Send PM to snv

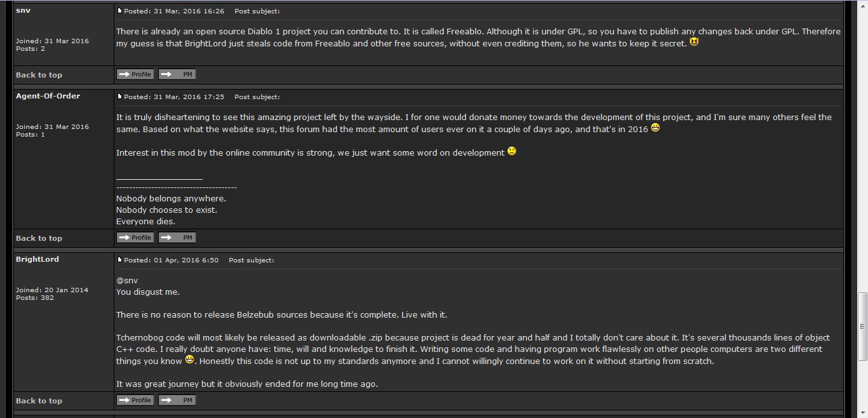coord(177,74)
